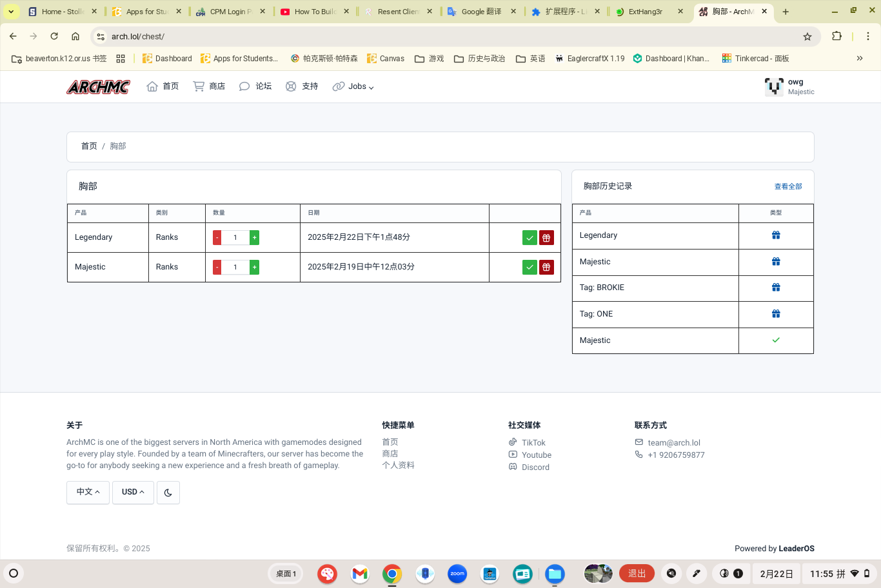Open the 中文 language dropdown
Viewport: 881px width, 588px height.
point(88,492)
